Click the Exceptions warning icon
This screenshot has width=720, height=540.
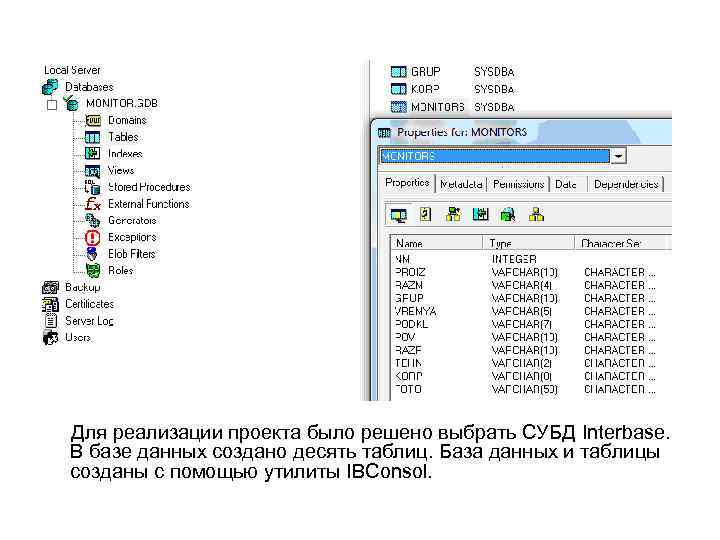[92, 237]
